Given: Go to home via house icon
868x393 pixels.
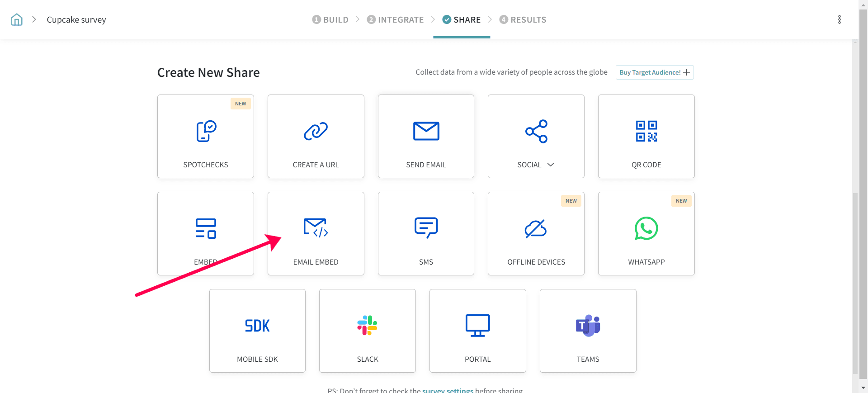Looking at the screenshot, I should [x=17, y=19].
